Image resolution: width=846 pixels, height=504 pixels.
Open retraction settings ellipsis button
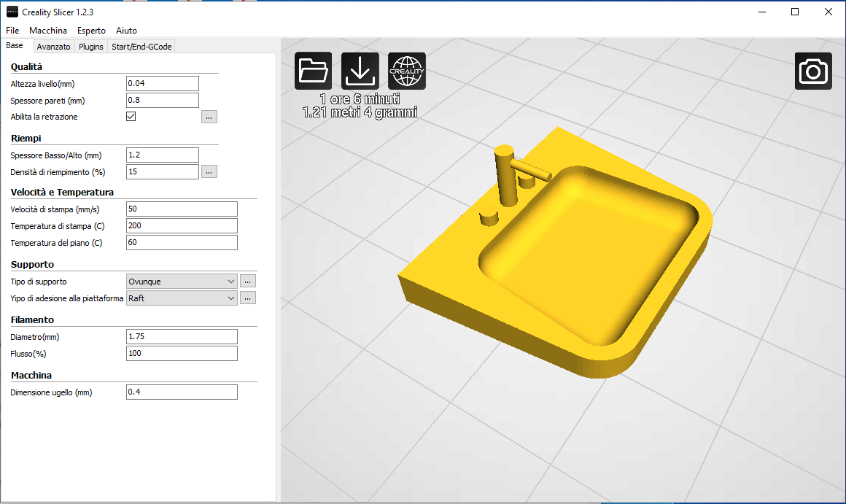pos(209,117)
